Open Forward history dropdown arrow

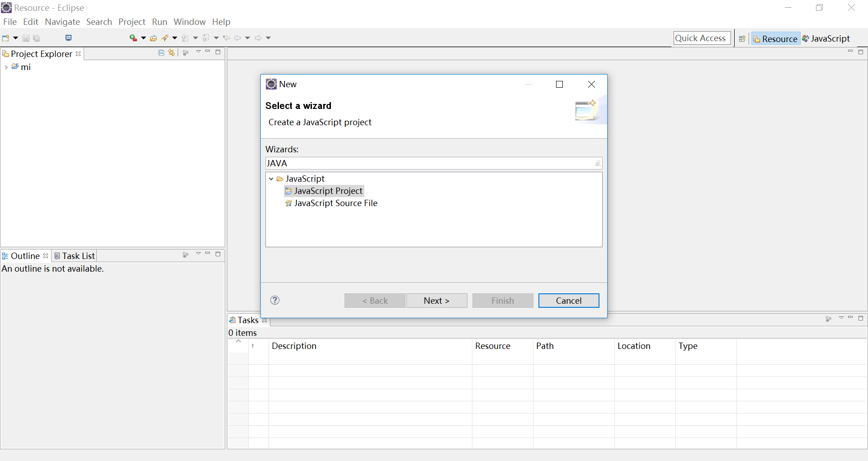point(268,38)
